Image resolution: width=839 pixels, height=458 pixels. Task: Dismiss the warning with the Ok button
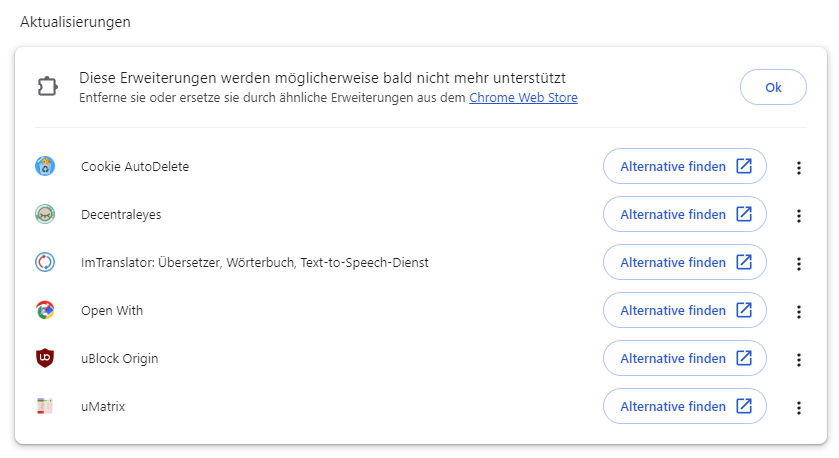click(773, 87)
